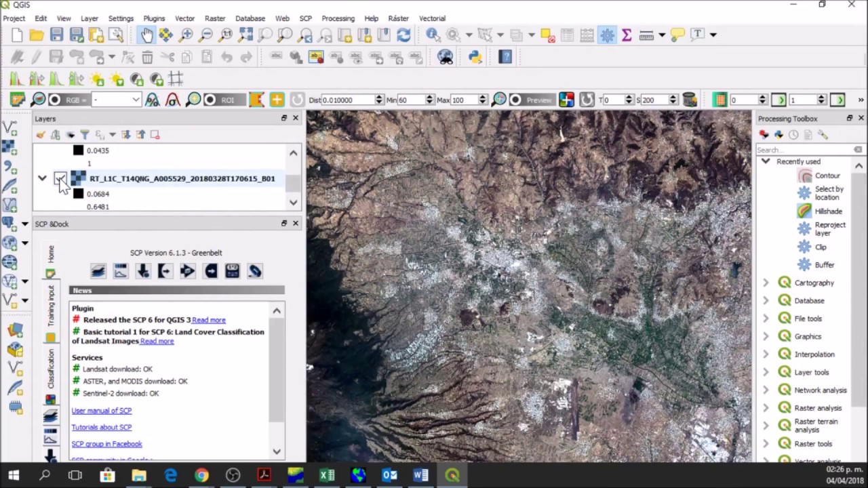Collapse the RT_L1C_T14QNG B01 layer tree
The width and height of the screenshot is (868, 488).
(x=42, y=179)
